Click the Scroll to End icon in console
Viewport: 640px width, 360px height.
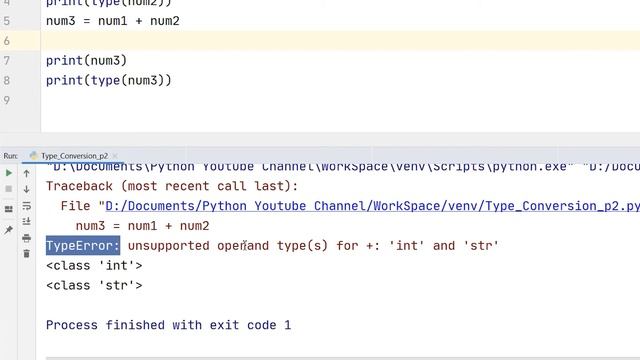pyautogui.click(x=27, y=222)
